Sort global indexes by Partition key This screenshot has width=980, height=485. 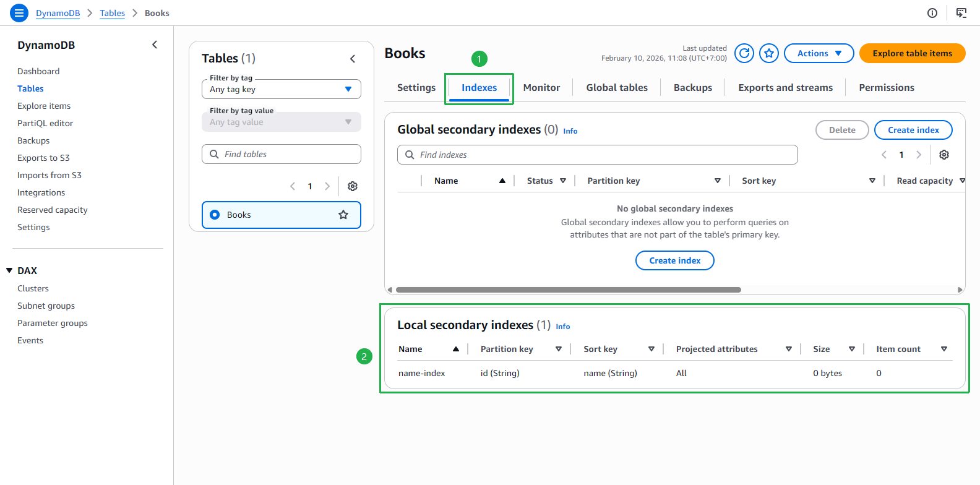[x=718, y=181]
